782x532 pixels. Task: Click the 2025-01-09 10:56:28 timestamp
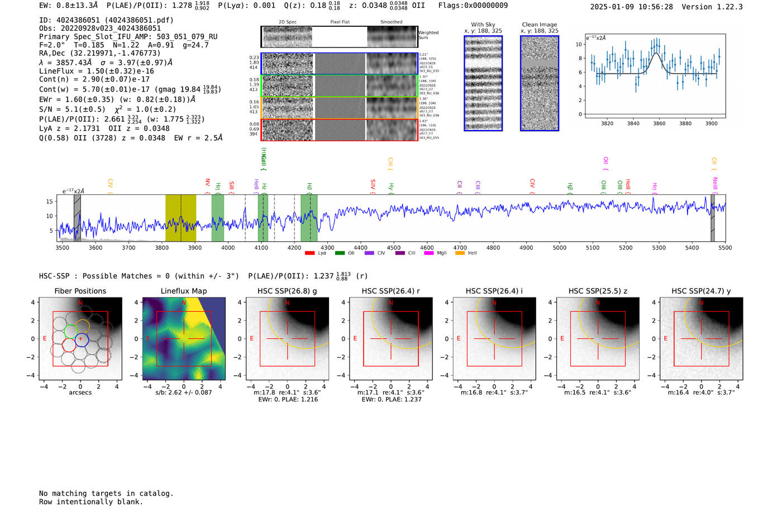pos(632,7)
